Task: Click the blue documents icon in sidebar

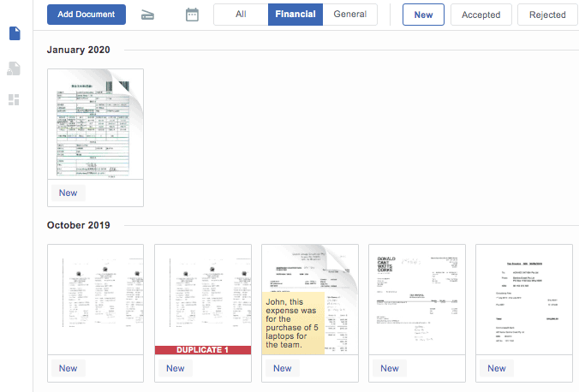Action: 15,34
